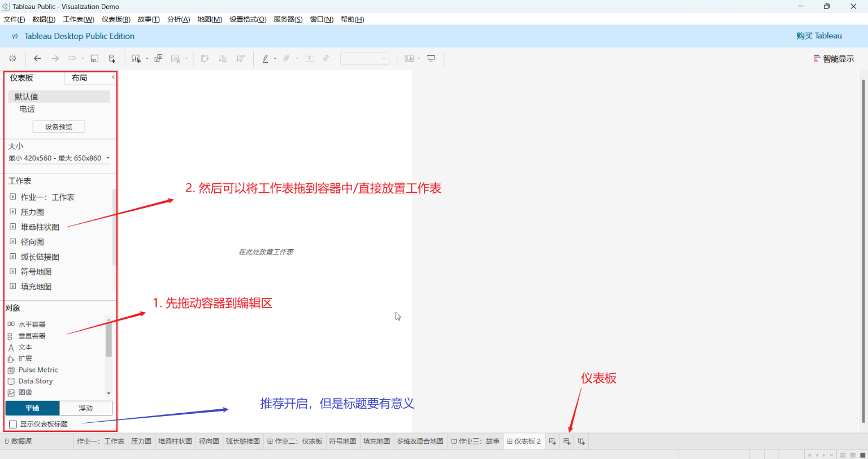868x459 pixels.
Task: Click the duplicate sheet icon
Action: pyautogui.click(x=158, y=58)
